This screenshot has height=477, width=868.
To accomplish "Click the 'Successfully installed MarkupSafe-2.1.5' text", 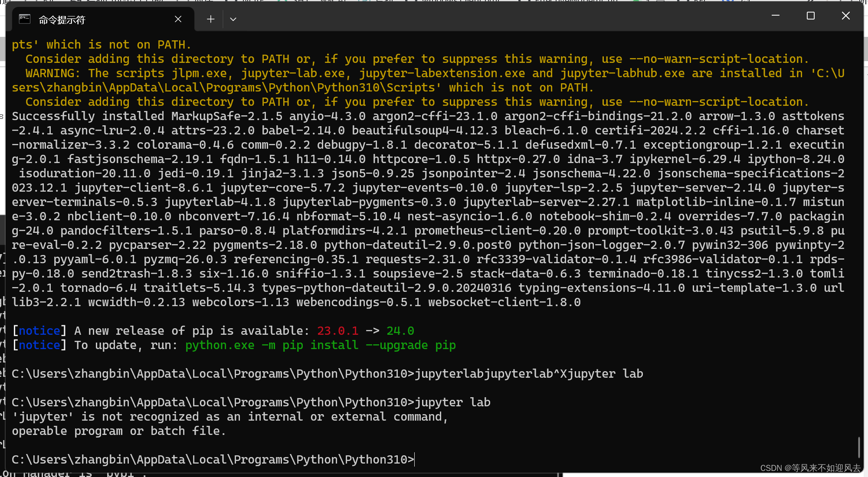I will pyautogui.click(x=147, y=116).
